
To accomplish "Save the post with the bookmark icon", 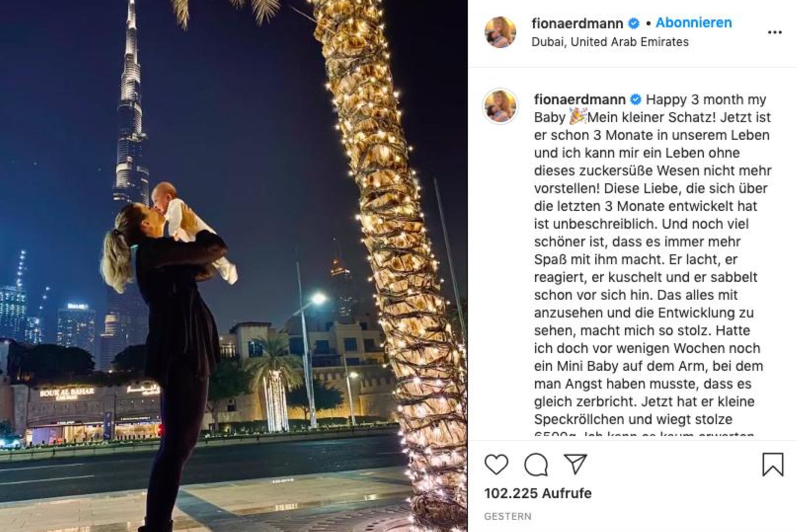I will click(773, 464).
